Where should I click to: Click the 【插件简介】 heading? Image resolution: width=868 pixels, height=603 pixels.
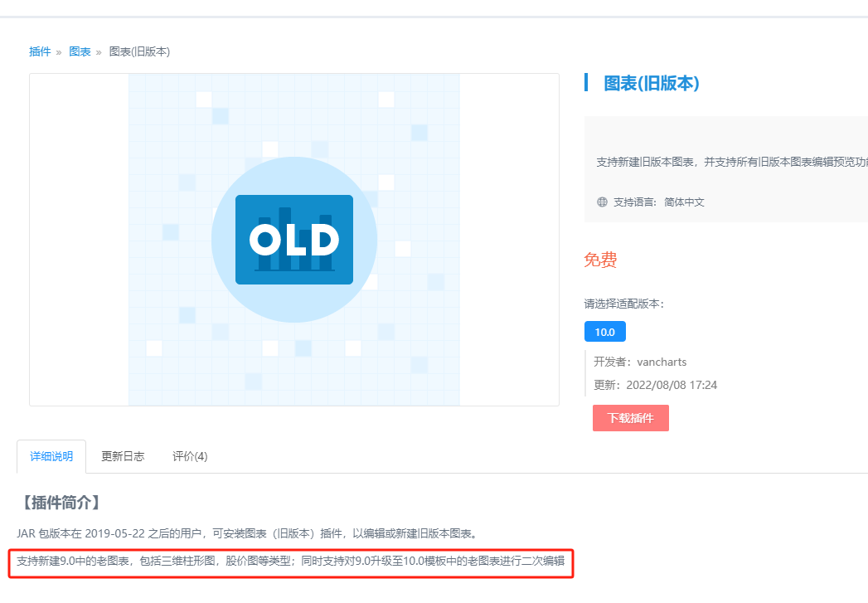tap(61, 503)
